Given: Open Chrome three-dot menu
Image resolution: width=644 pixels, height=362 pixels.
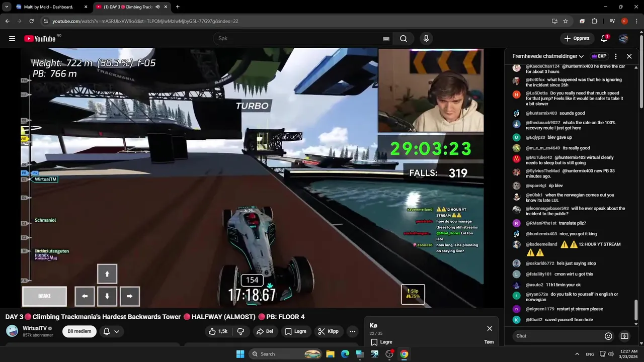Looking at the screenshot, I should pos(636,21).
